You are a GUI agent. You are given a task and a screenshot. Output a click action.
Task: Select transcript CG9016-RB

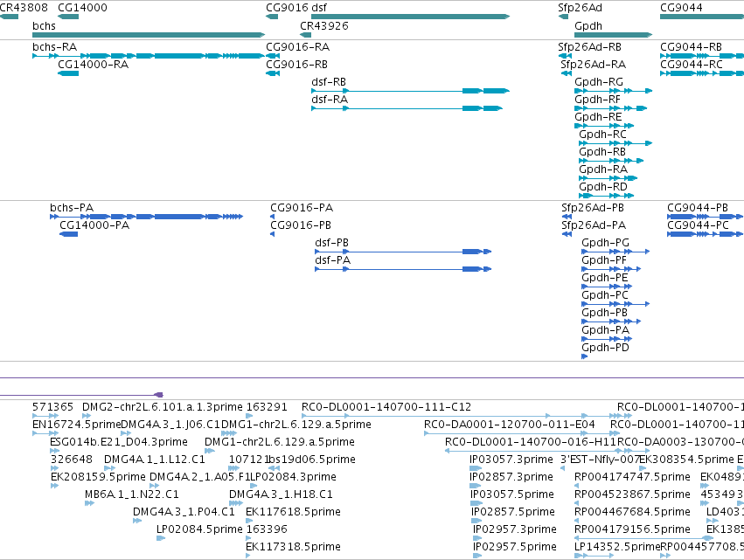273,73
